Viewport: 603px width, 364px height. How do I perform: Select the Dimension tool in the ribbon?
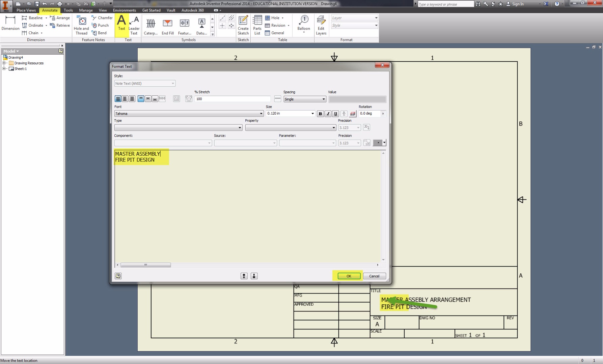10,23
